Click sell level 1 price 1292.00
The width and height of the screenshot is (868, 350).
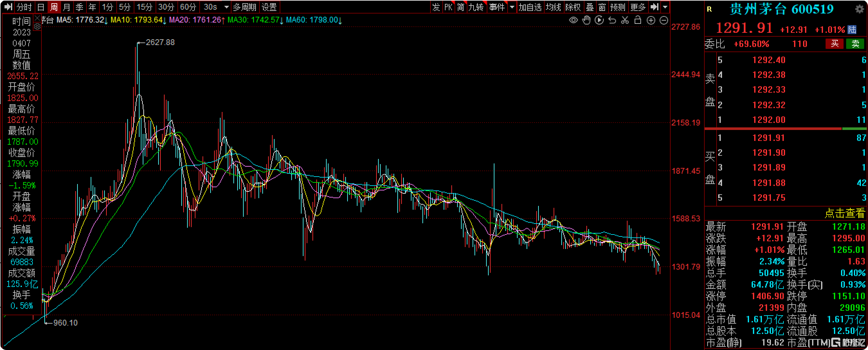[769, 120]
